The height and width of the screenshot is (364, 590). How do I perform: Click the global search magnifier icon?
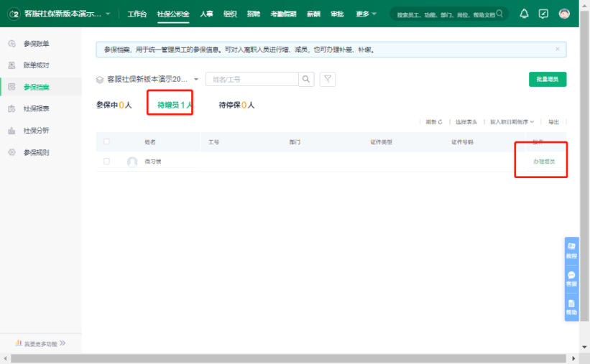[x=499, y=14]
